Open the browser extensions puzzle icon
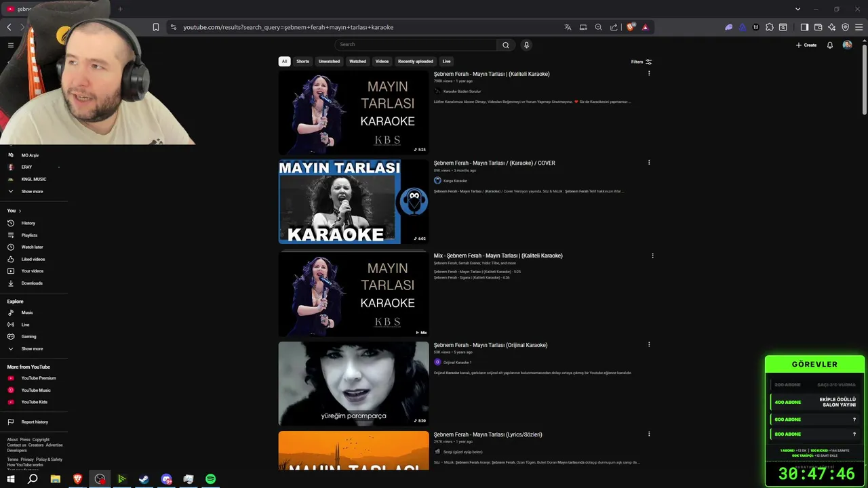868x488 pixels. pyautogui.click(x=769, y=27)
